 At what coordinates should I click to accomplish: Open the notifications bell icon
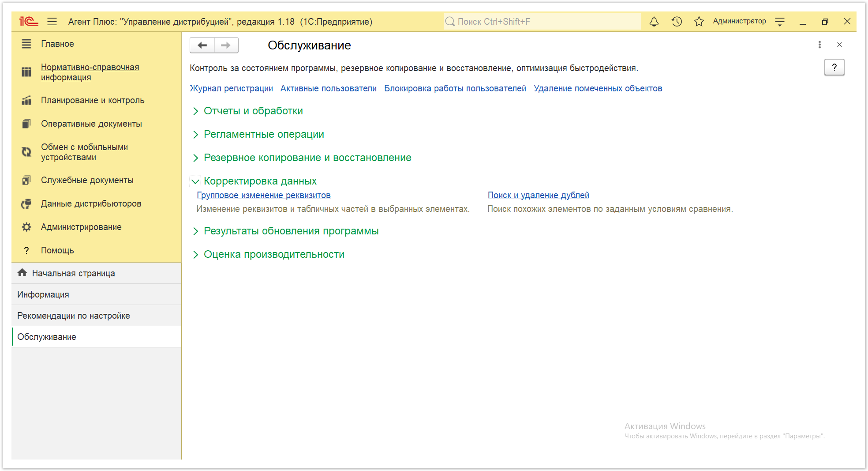tap(654, 21)
